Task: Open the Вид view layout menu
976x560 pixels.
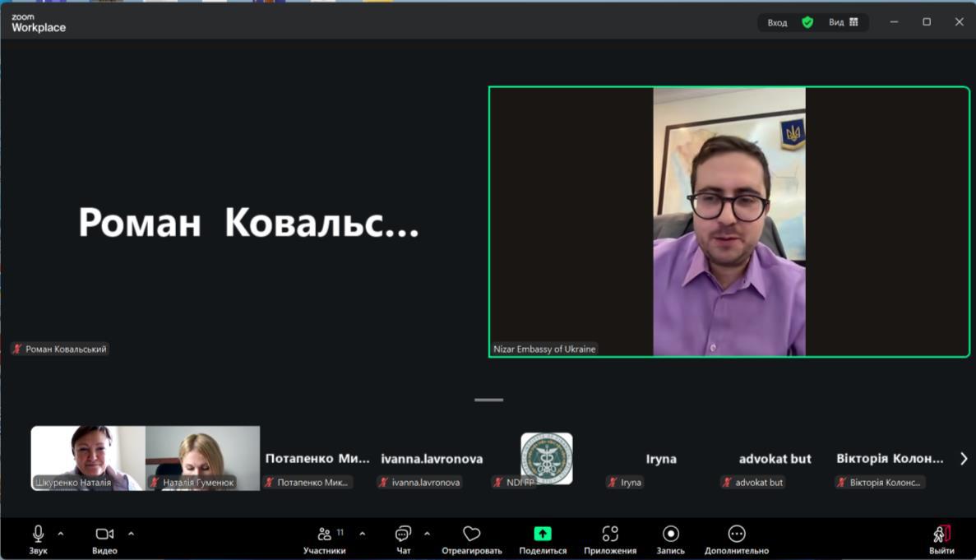Action: (x=843, y=22)
